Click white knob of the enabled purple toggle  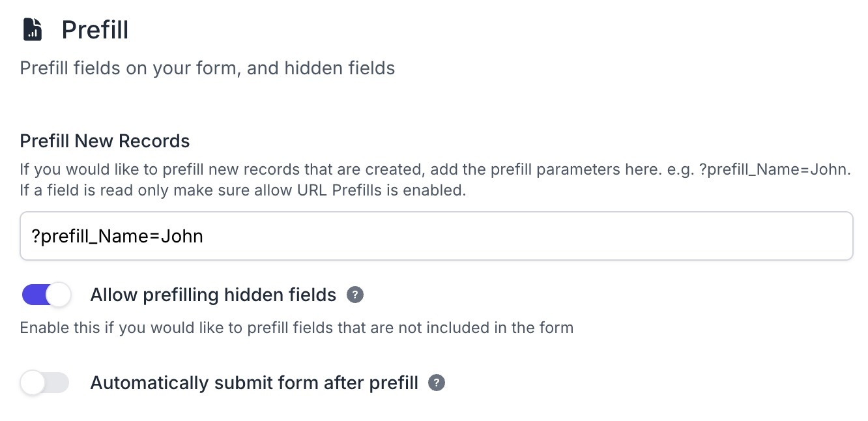point(58,295)
